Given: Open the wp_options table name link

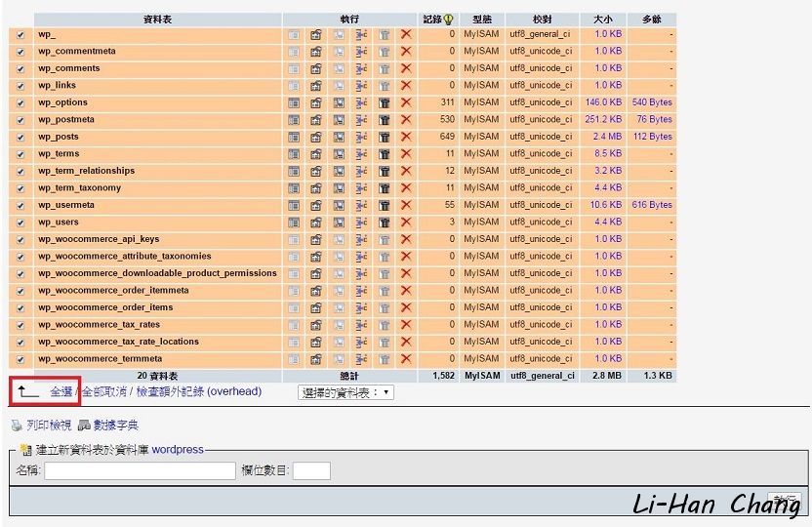Looking at the screenshot, I should coord(62,102).
